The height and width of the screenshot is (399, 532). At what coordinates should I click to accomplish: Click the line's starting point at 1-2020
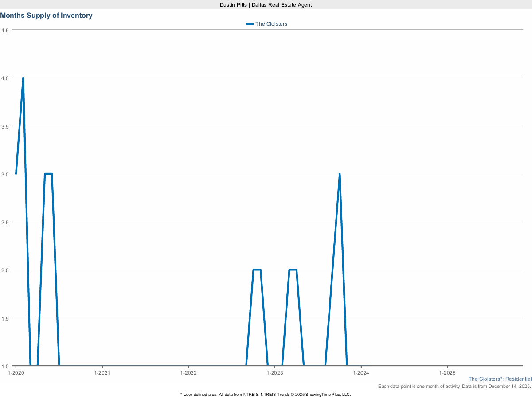(x=16, y=174)
